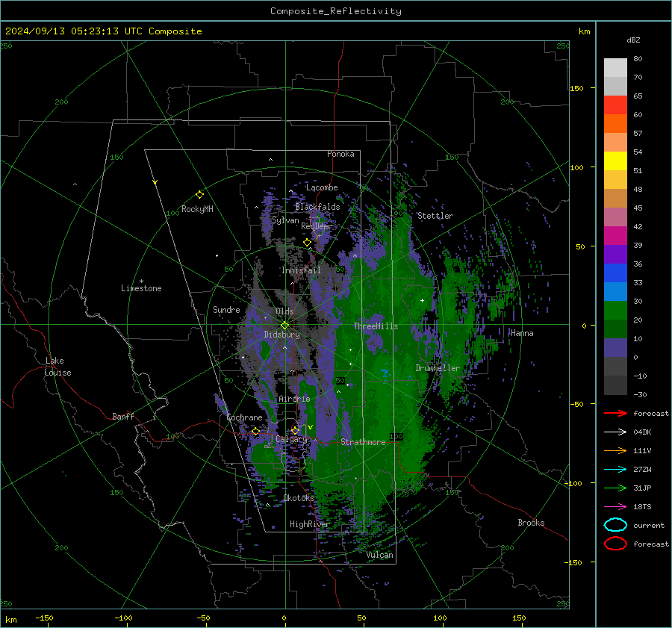Click the 80 dBZ scale value
This screenshot has width=672, height=628.
pos(638,59)
